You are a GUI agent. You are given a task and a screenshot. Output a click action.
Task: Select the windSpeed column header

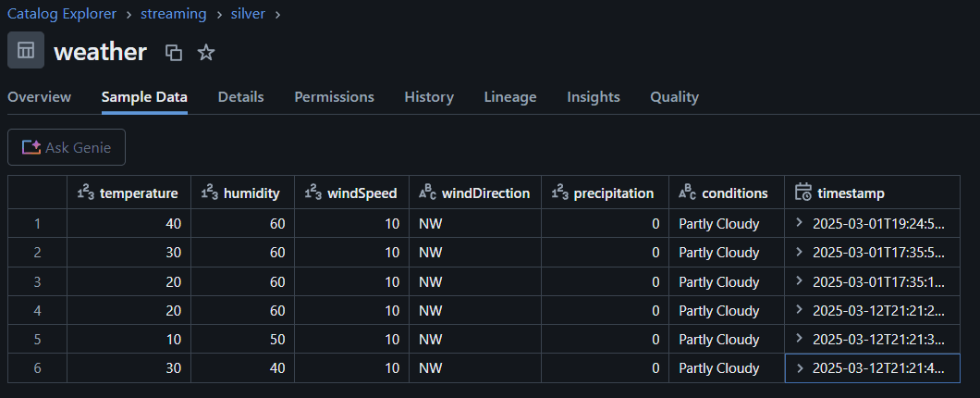pyautogui.click(x=352, y=193)
